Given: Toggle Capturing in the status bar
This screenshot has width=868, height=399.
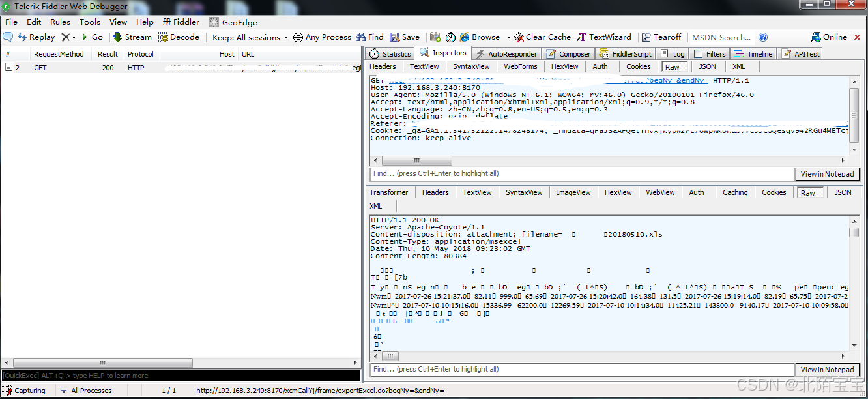Looking at the screenshot, I should pyautogui.click(x=25, y=391).
